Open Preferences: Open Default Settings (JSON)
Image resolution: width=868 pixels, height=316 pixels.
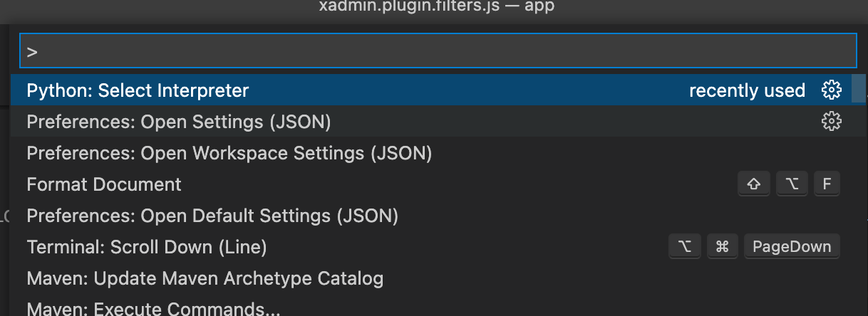point(212,216)
